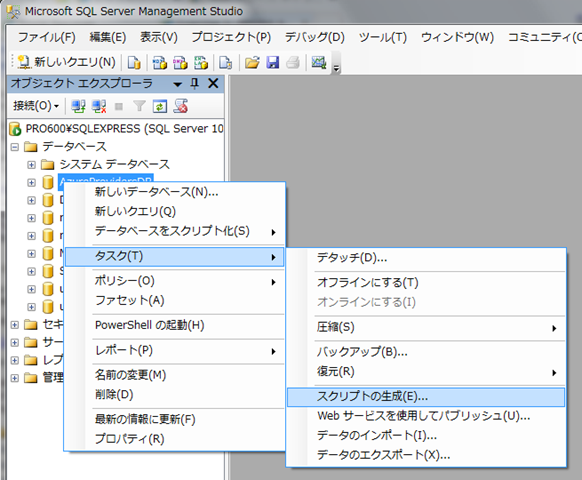Open the Activity Monitor toolbar icon
The width and height of the screenshot is (582, 480).
click(319, 63)
